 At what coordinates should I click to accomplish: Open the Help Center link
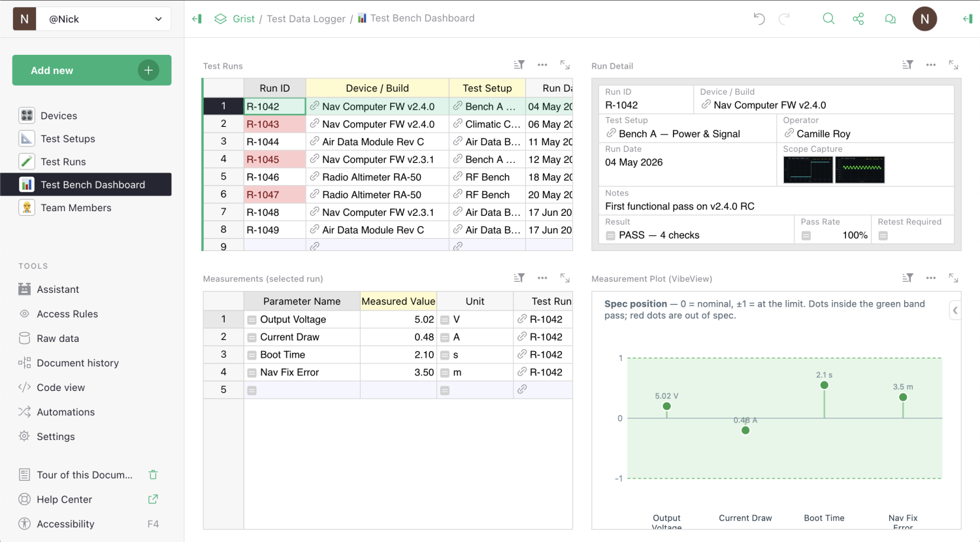pos(64,499)
